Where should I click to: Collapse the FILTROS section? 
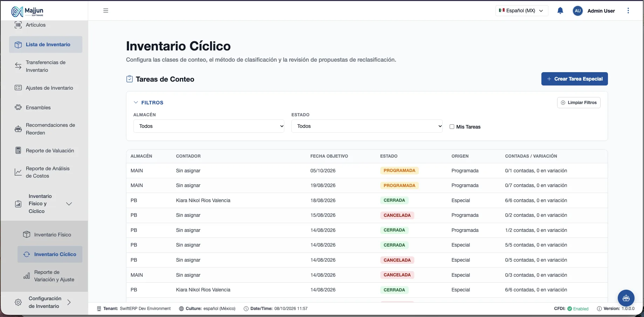148,103
